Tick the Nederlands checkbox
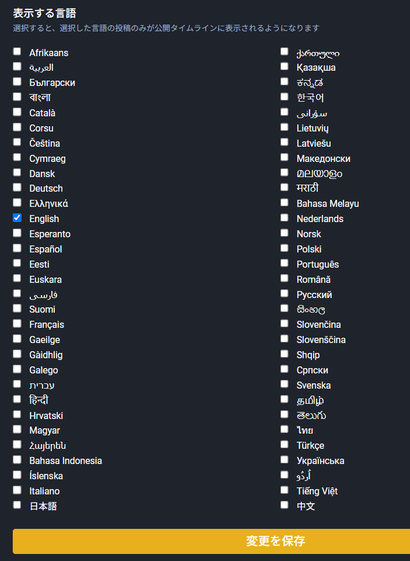Screen dimensions: 410x561 284,218
